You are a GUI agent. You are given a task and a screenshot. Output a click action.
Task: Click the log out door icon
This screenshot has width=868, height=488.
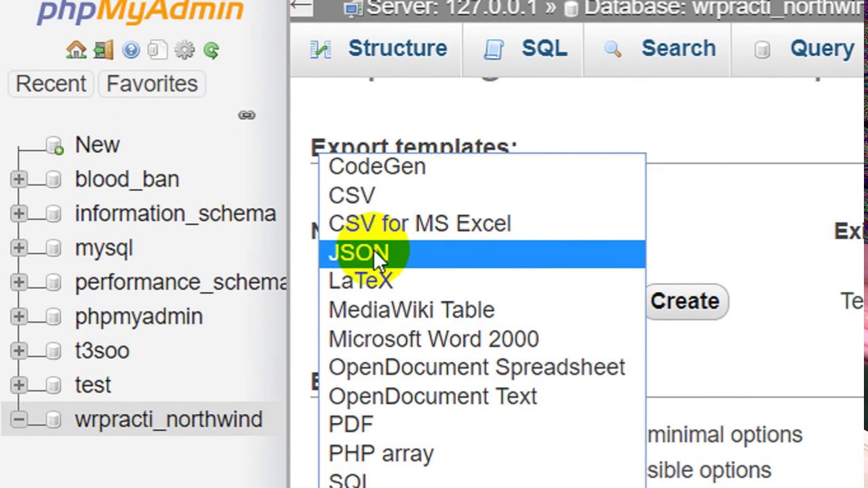(x=103, y=49)
